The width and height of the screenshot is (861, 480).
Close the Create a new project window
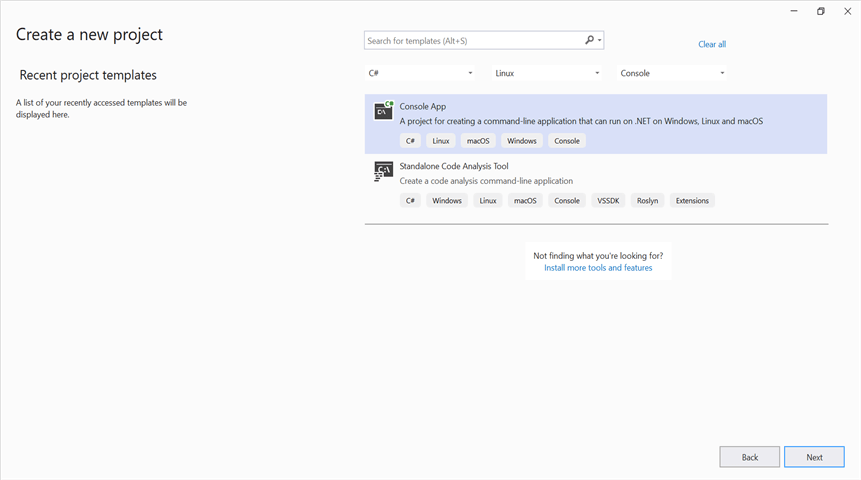847,11
